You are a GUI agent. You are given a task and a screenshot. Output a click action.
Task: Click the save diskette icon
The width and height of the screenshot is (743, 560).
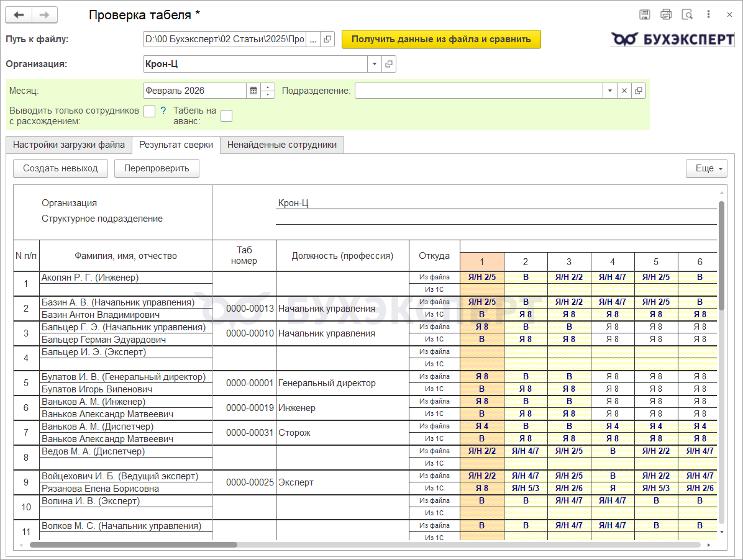point(645,14)
